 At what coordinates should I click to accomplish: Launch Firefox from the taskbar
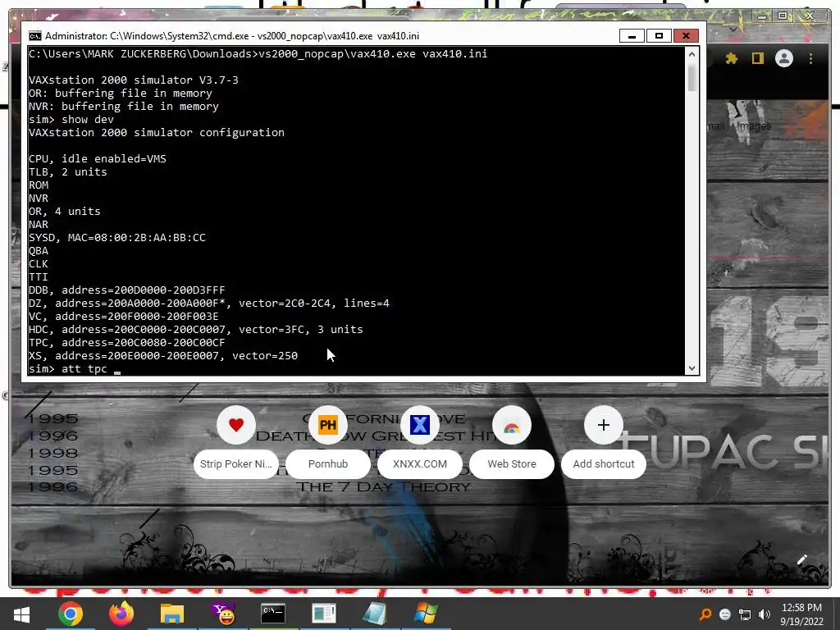[x=121, y=614]
